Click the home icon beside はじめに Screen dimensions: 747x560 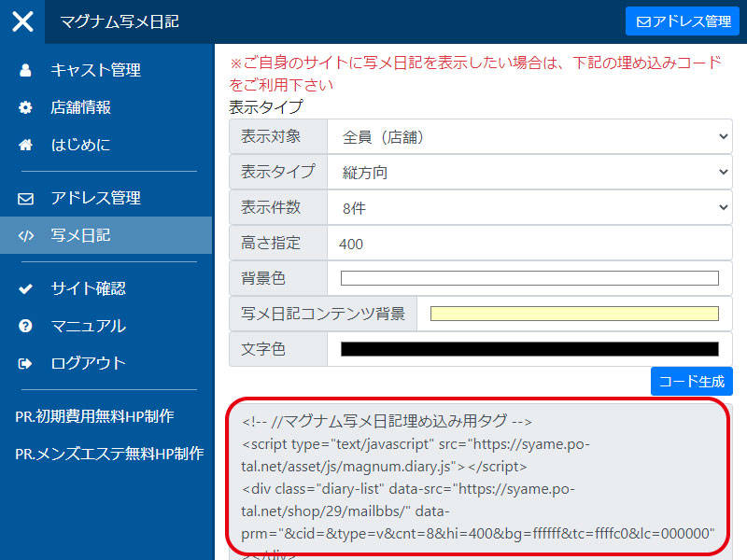click(x=25, y=145)
